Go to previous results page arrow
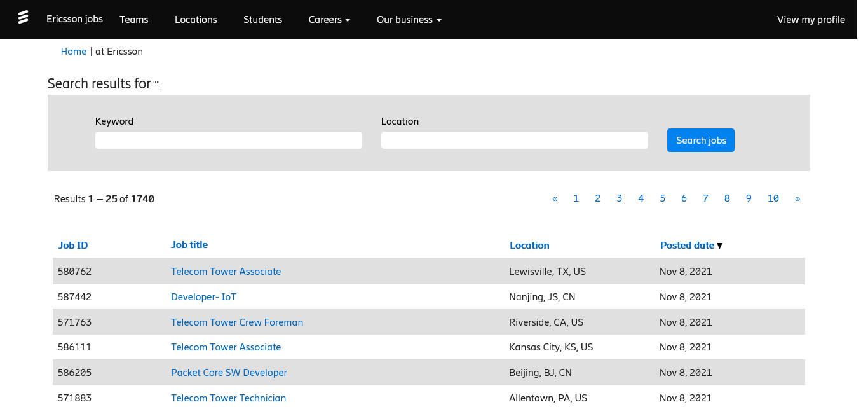Viewport: 868px width, 409px height. click(x=555, y=198)
